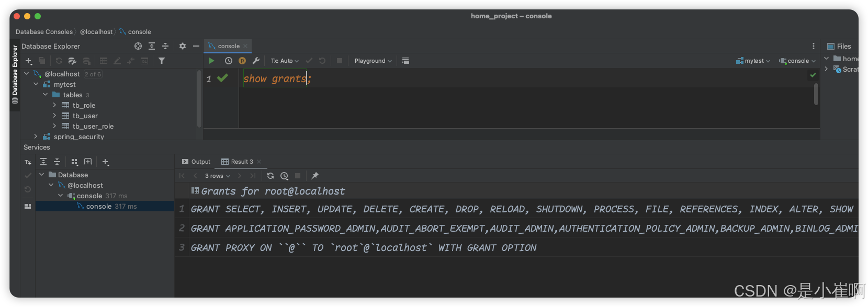
Task: Click result row 1 GRANT SELECT cell
Action: (523, 209)
